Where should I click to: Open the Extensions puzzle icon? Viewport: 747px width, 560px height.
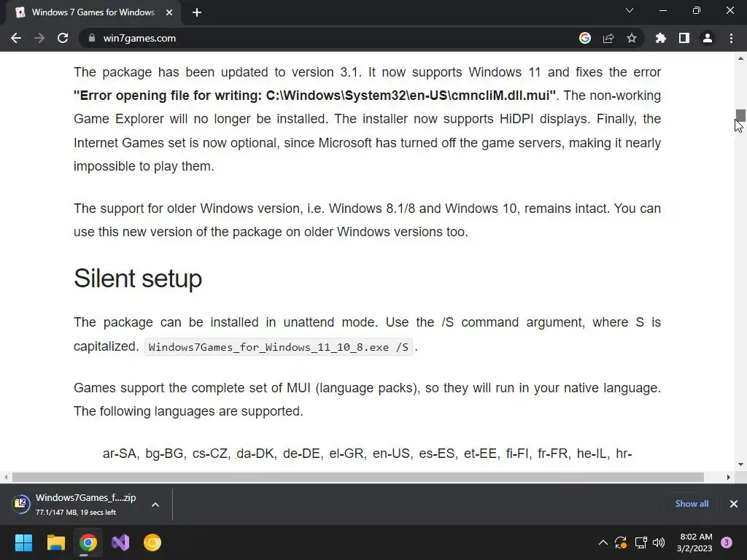[660, 38]
